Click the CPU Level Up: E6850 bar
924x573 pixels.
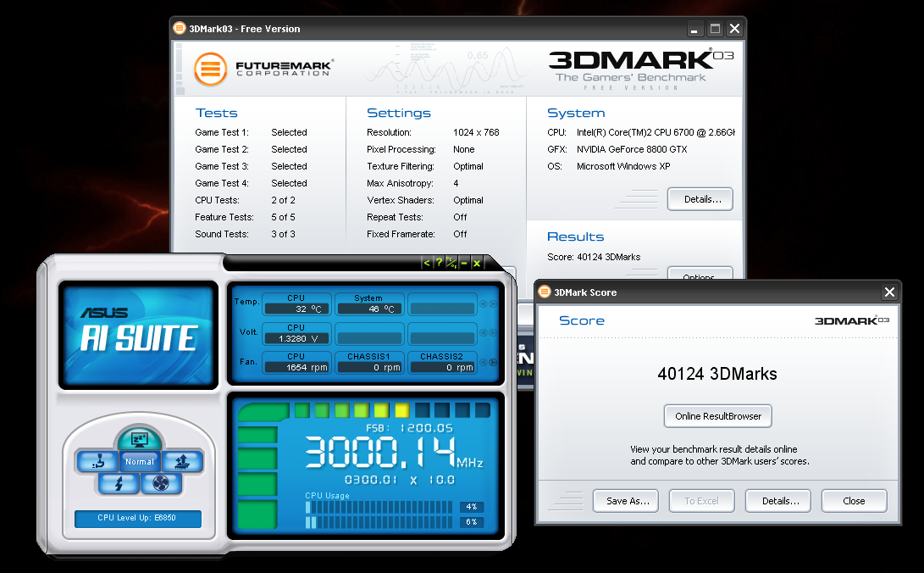[138, 518]
